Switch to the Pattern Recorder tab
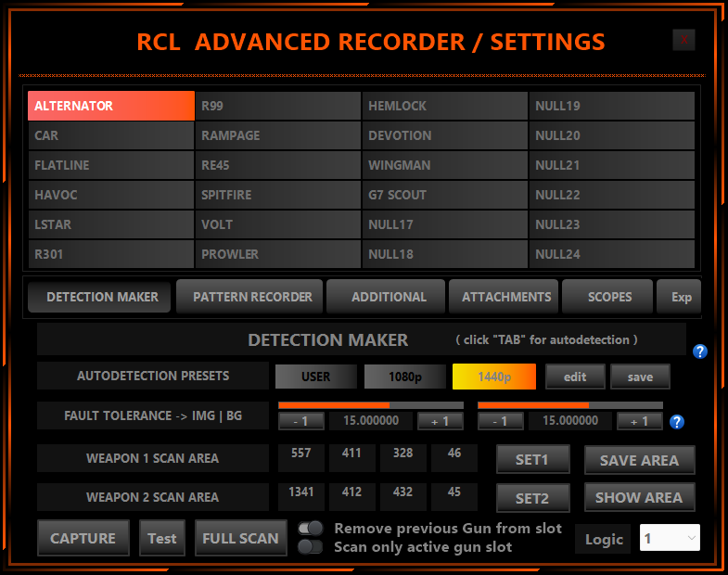Viewport: 728px width, 575px height. [x=250, y=297]
